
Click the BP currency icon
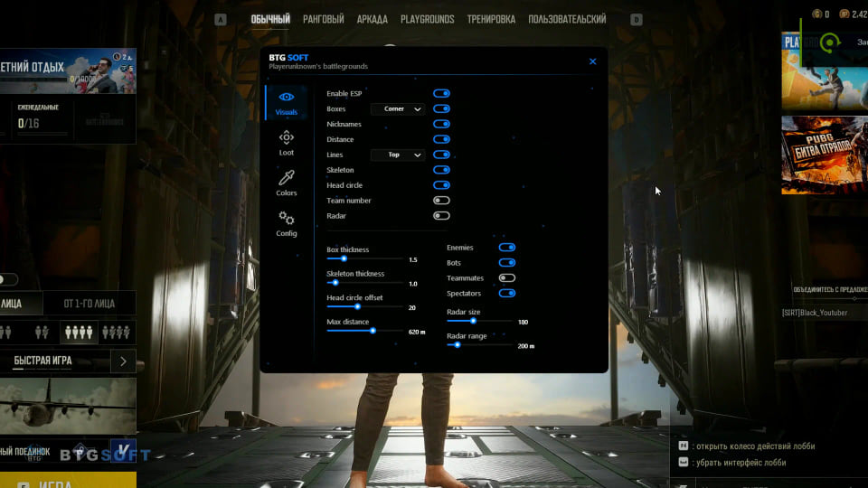click(x=844, y=14)
